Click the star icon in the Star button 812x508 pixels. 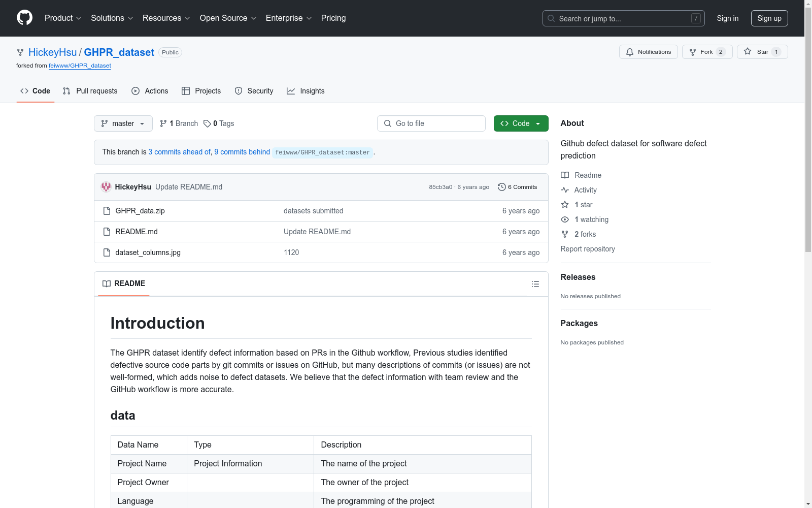[x=748, y=51]
